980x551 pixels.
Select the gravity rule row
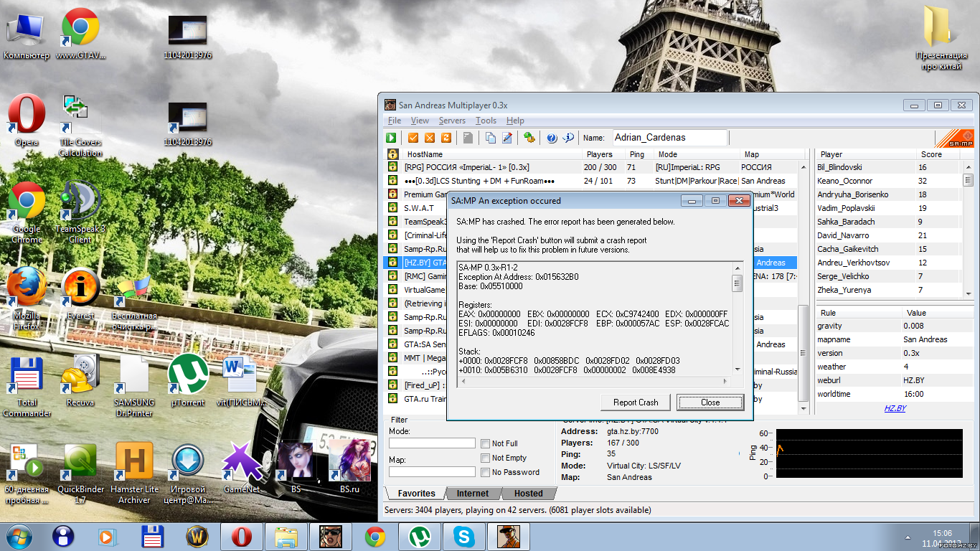895,326
